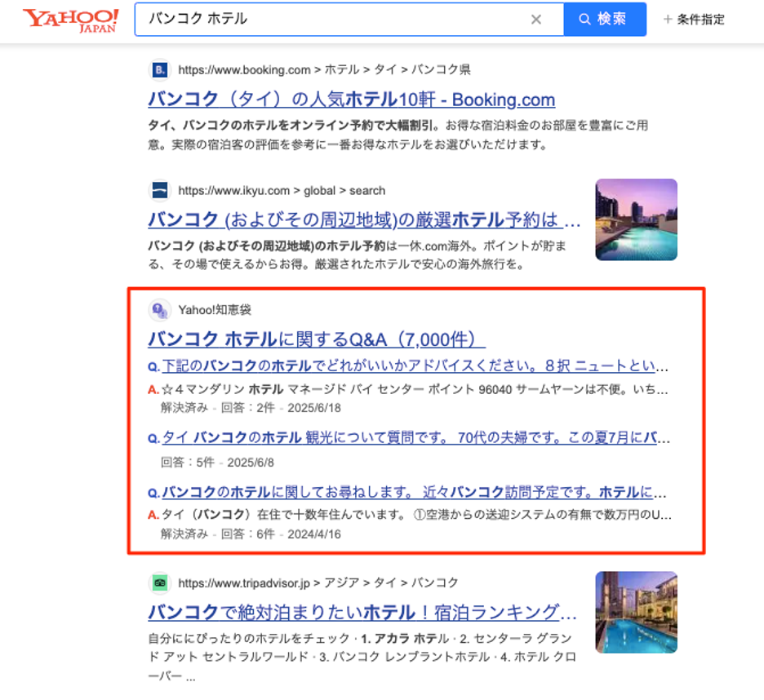The width and height of the screenshot is (764, 700).
Task: Click the Booking.com description snippet text
Action: coord(398,135)
